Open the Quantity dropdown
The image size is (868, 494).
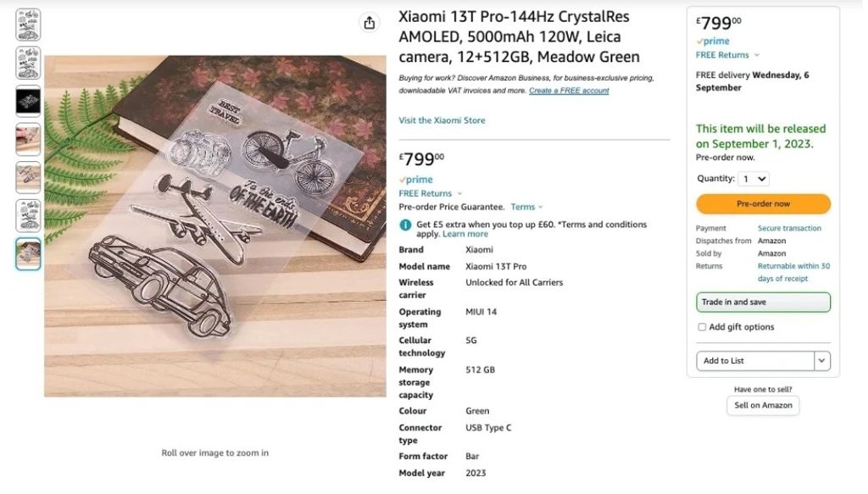click(x=754, y=179)
